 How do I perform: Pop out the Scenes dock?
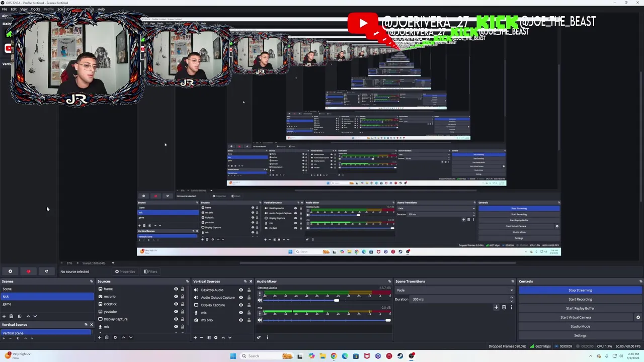point(91,282)
